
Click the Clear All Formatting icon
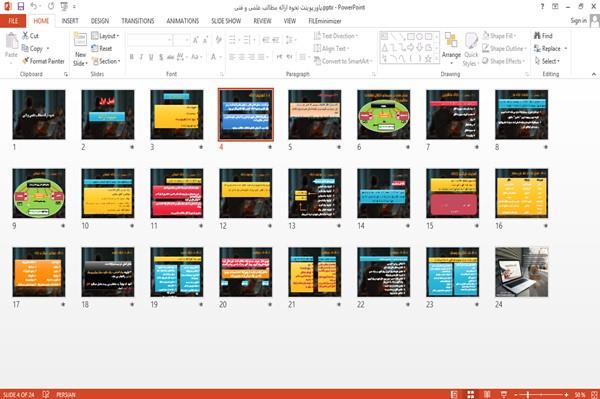pyautogui.click(x=218, y=40)
